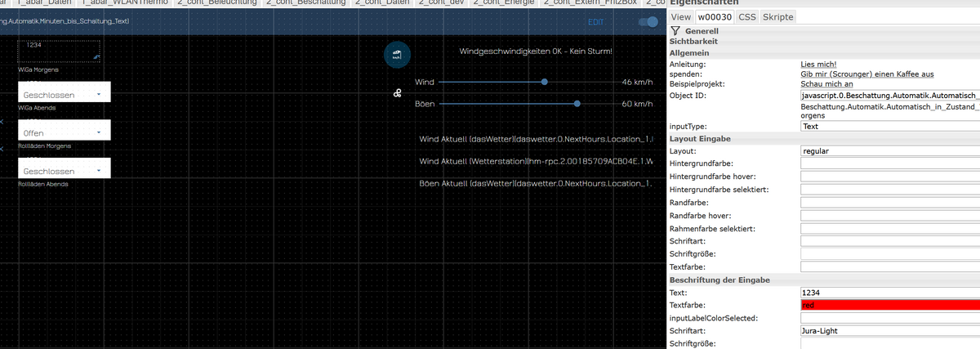Screen dimensions: 980x349
Task: Open the 2_cont_Extern_FritzBox view tab
Action: click(x=590, y=3)
